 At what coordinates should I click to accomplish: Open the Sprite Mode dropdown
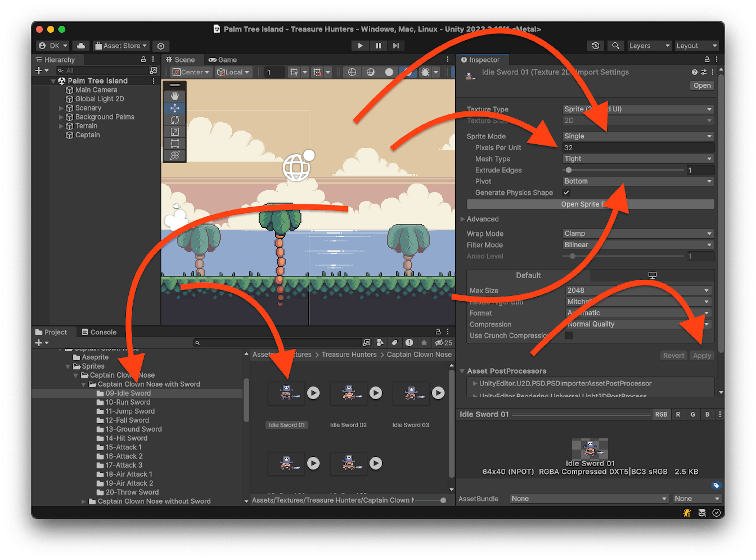tap(638, 136)
